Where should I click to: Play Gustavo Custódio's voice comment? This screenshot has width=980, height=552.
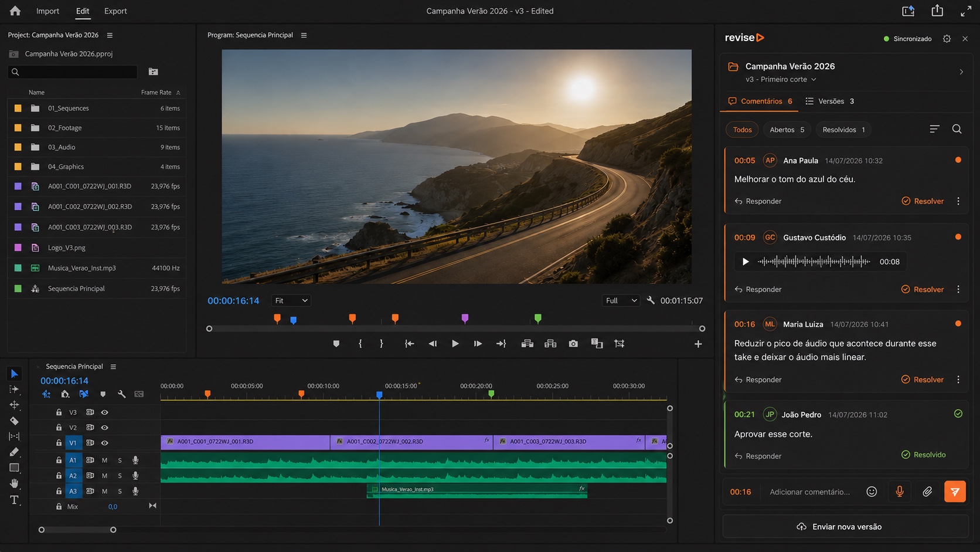point(745,262)
